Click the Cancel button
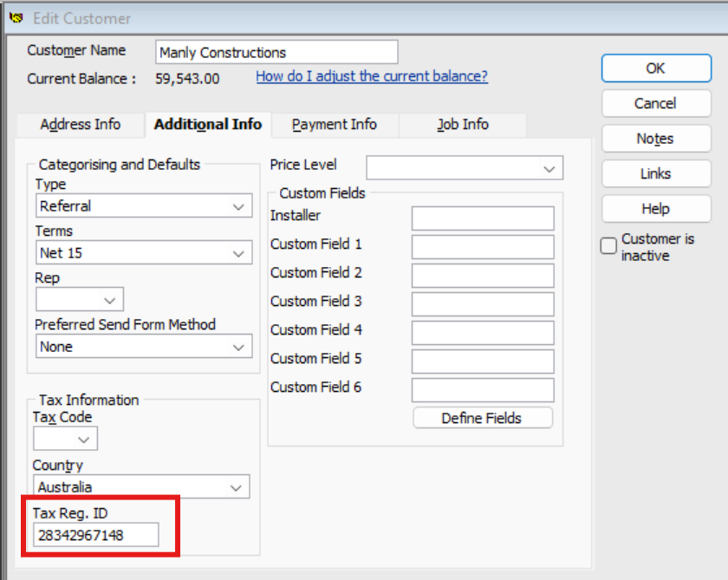This screenshot has height=580, width=728. pos(656,103)
